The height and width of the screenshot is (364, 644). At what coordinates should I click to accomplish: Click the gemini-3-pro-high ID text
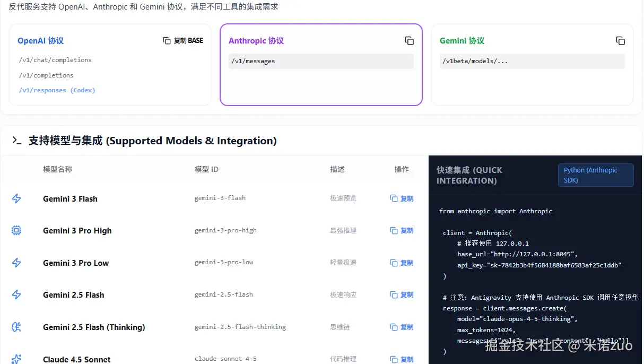tap(225, 230)
